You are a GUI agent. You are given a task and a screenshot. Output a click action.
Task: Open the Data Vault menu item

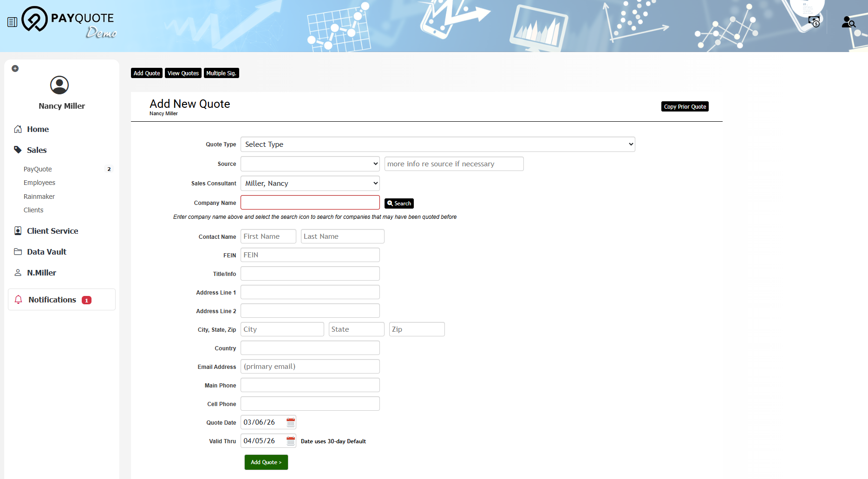pyautogui.click(x=46, y=252)
